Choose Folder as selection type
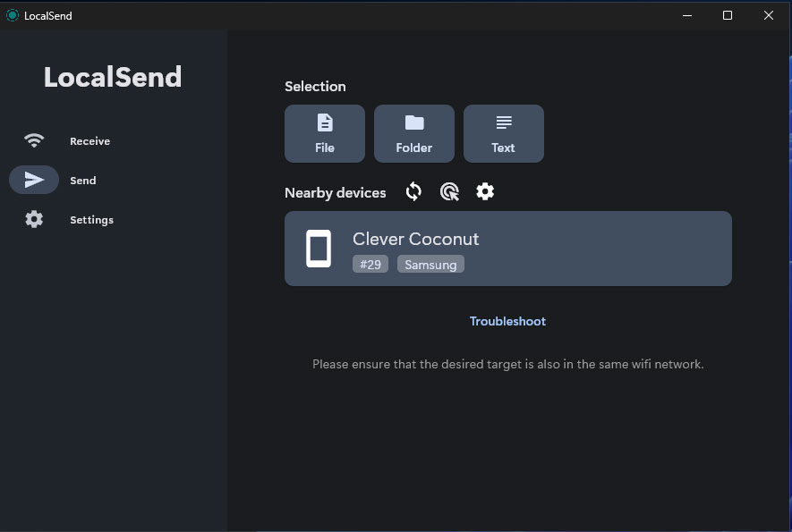 pos(414,134)
